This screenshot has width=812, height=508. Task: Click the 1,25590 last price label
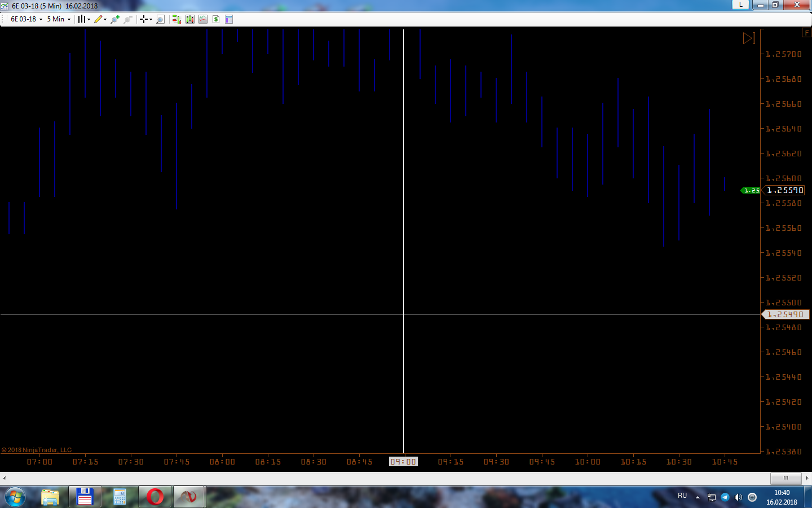[x=785, y=191]
